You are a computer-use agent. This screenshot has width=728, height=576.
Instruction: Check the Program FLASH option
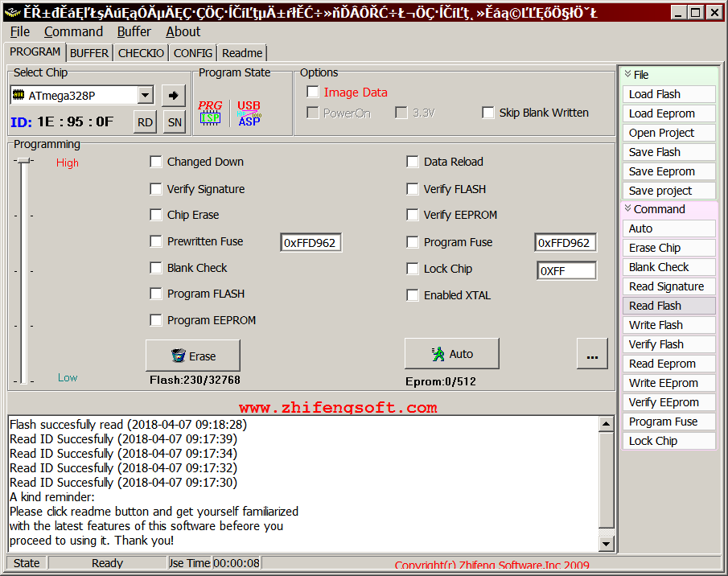click(x=156, y=294)
